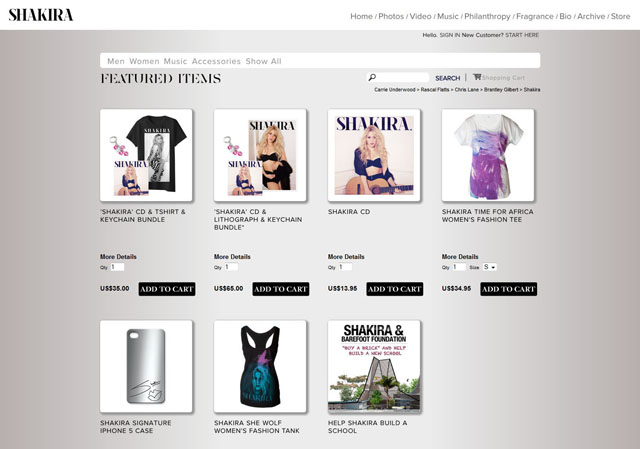The image size is (640, 449).
Task: Click Qty field for Time For Africa tee
Action: (458, 267)
